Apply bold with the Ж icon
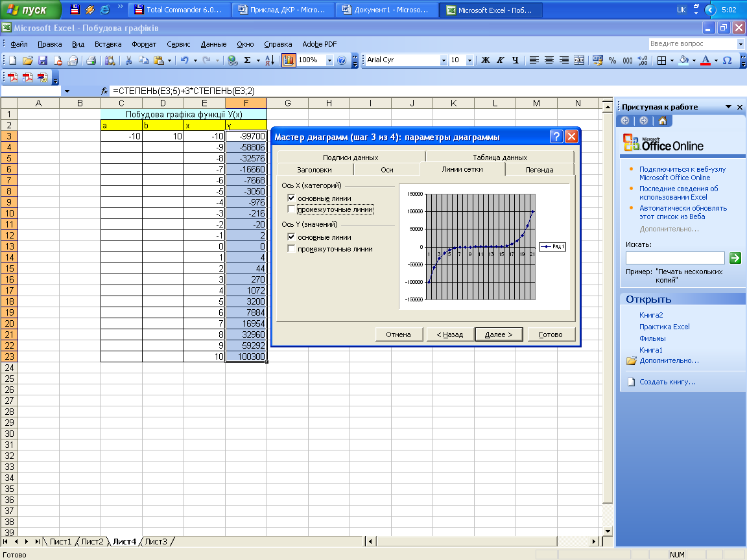747x560 pixels. pos(486,60)
